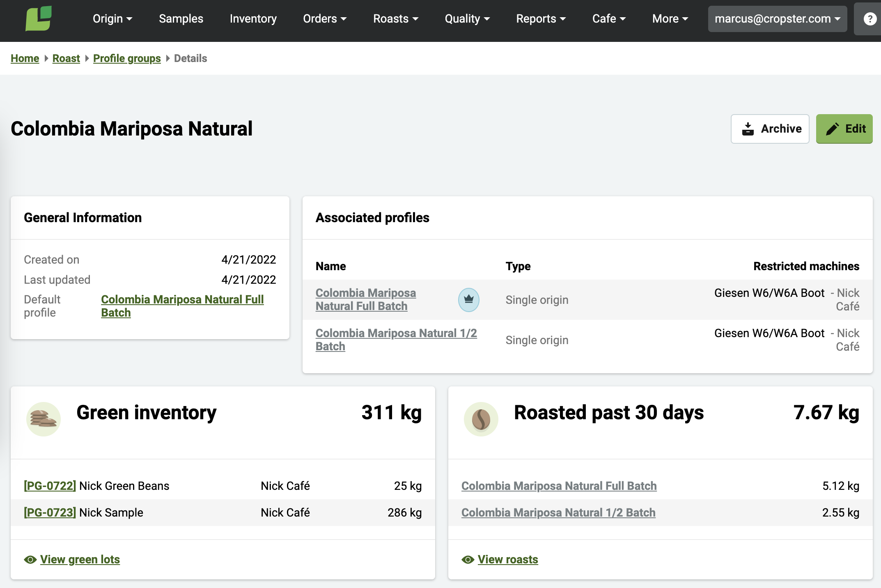Click the Last updated date 4/21/2022
Image resolution: width=881 pixels, height=588 pixels.
(249, 280)
